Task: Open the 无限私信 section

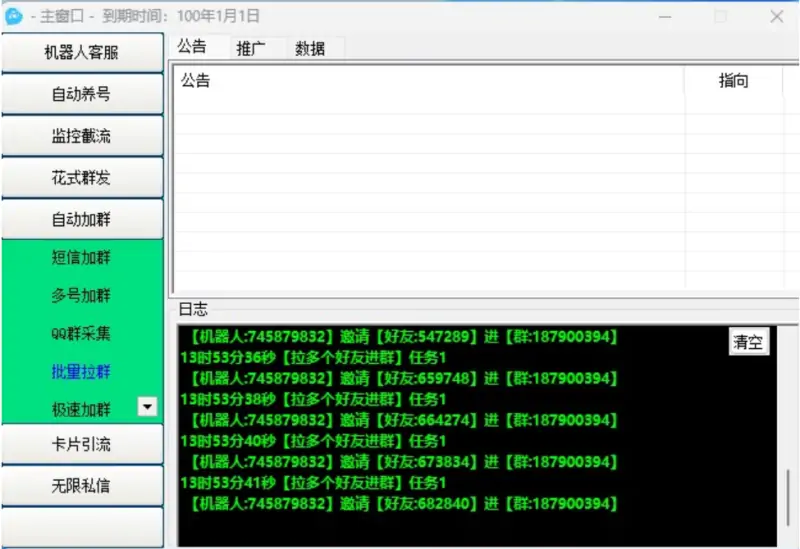Action: tap(82, 486)
